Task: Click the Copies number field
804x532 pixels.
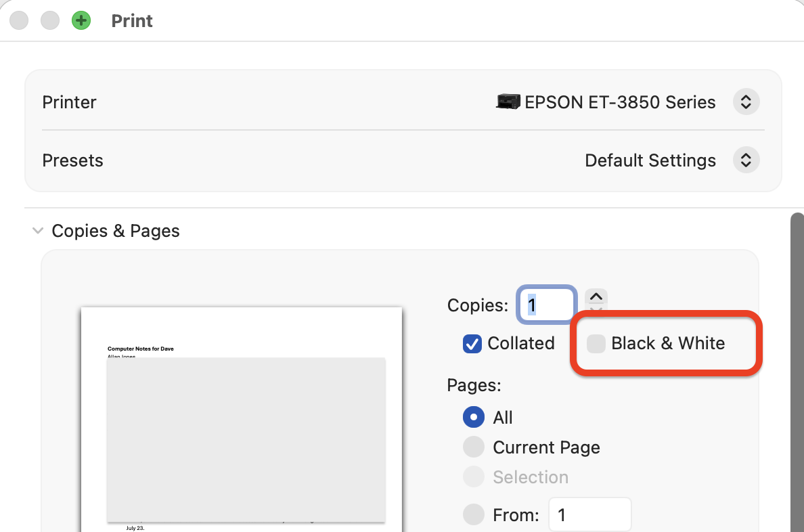Action: pos(547,305)
